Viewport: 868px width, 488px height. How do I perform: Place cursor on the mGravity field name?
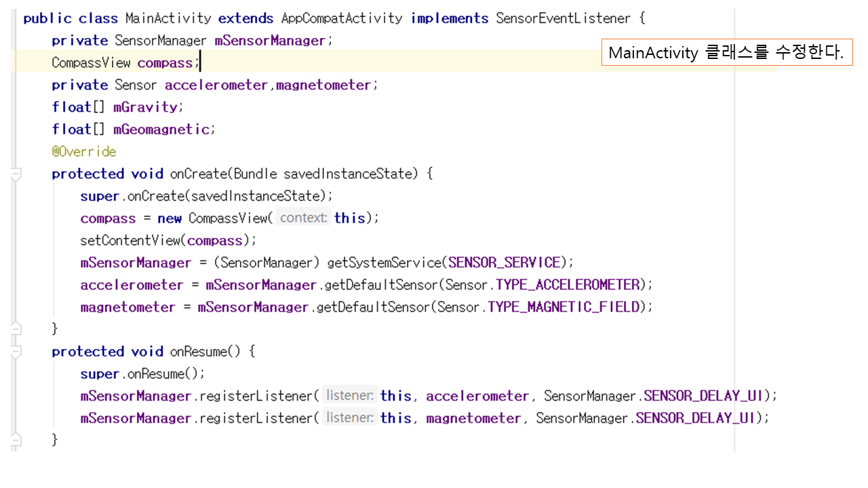(146, 107)
